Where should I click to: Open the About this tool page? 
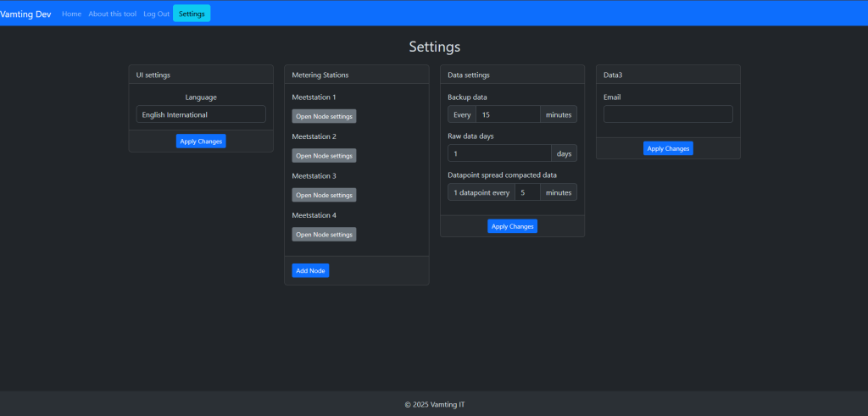click(112, 14)
